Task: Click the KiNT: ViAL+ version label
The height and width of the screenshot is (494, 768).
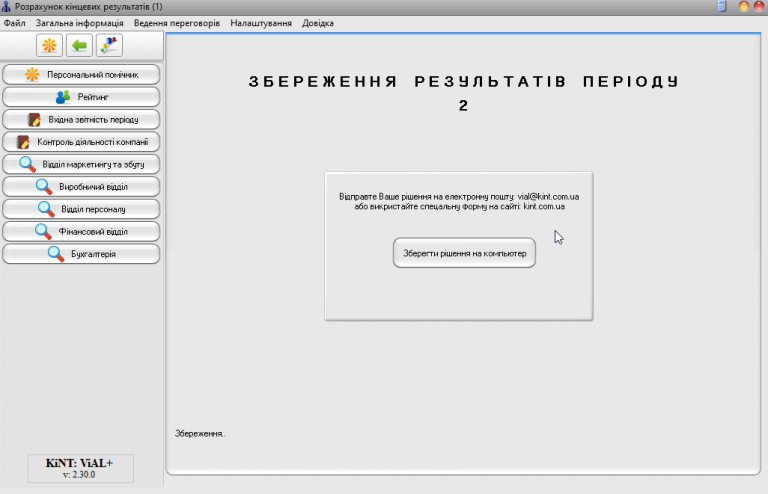Action: 80,468
